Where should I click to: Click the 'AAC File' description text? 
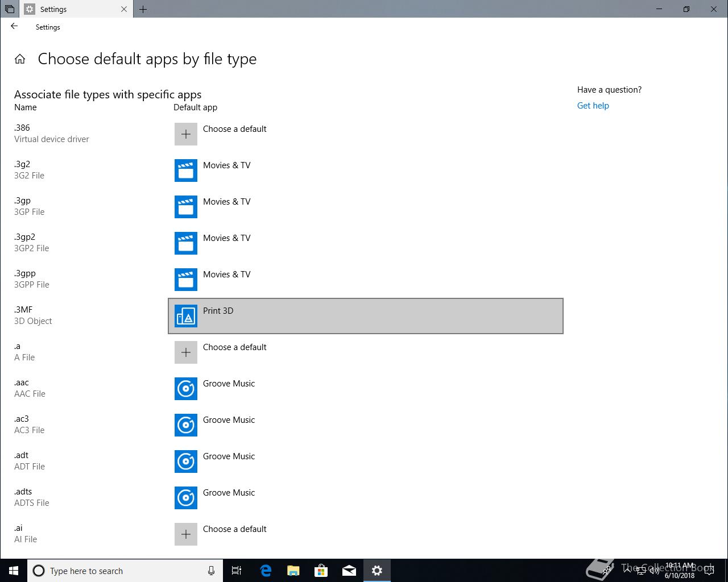30,394
